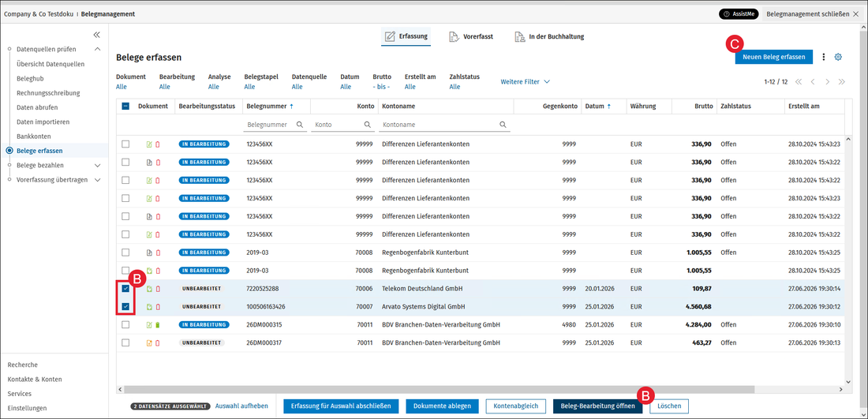The height and width of the screenshot is (419, 868).
Task: Click the horizontal scrollbar thumb
Action: tap(440, 389)
